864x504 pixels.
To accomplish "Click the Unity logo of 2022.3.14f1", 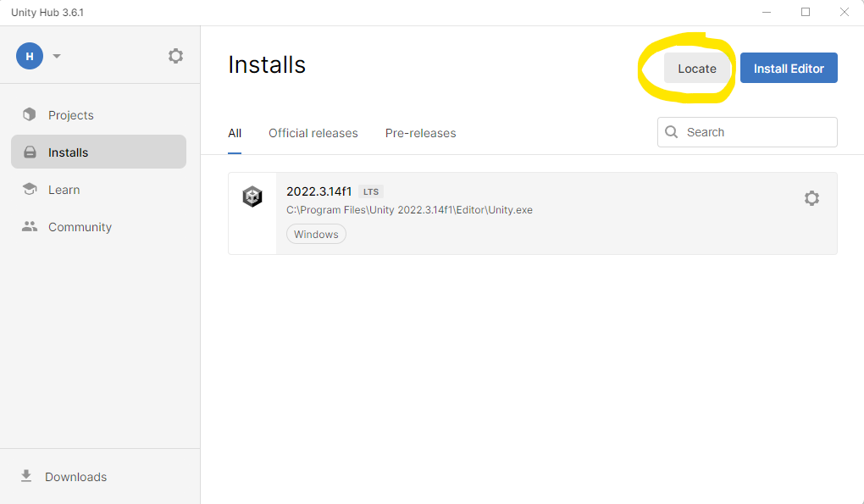I will pos(252,197).
